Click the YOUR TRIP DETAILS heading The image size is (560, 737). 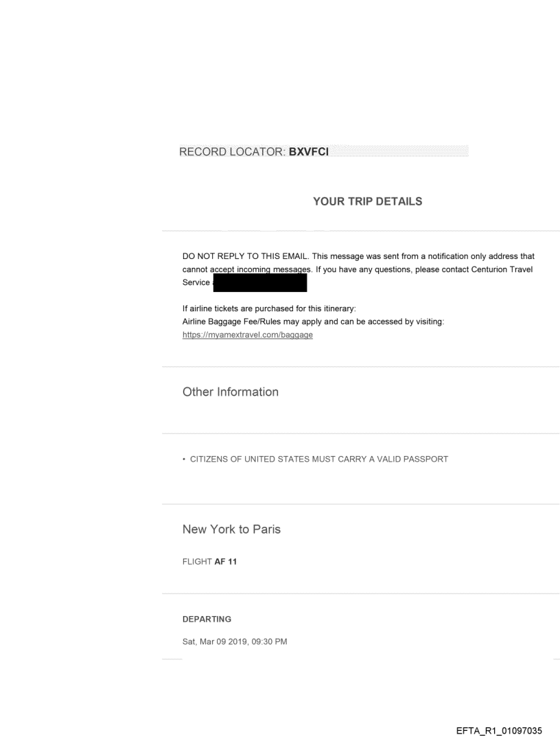click(x=367, y=201)
